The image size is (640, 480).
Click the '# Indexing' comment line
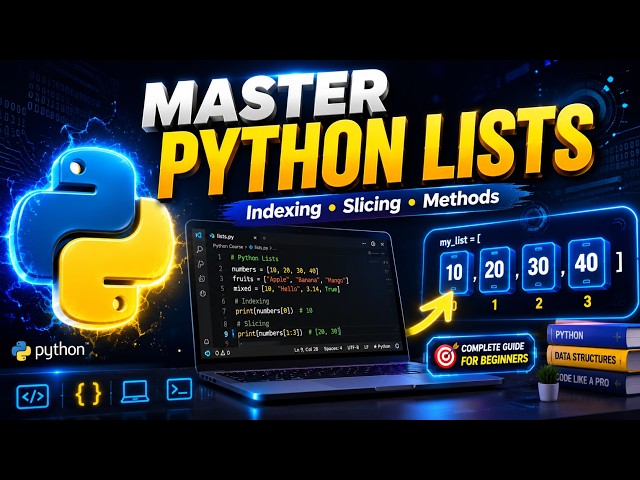click(252, 301)
